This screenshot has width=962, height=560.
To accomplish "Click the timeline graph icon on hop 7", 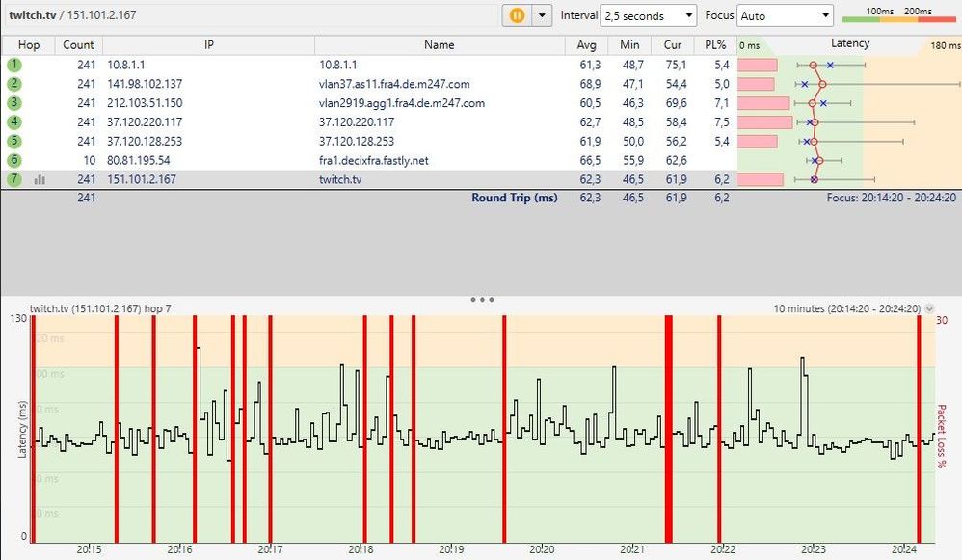I will click(40, 179).
